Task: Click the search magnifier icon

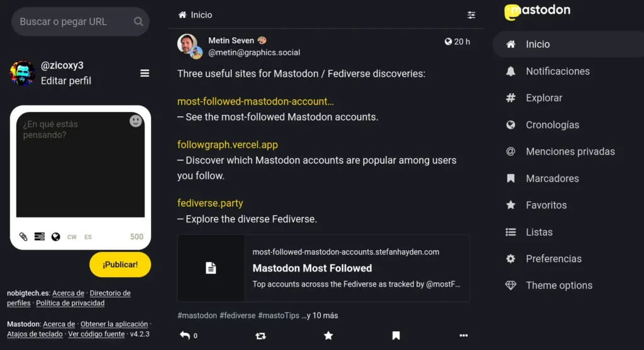Action: pos(138,22)
